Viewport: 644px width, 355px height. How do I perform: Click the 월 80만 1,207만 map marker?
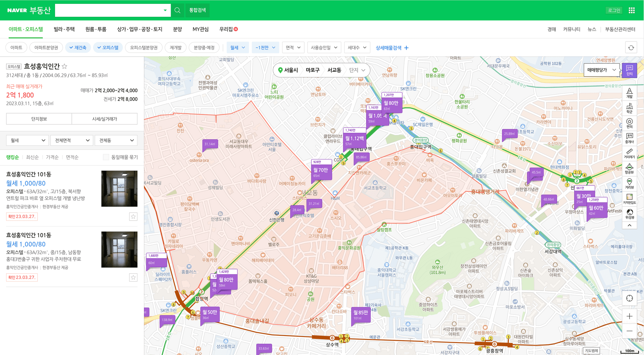[392, 103]
